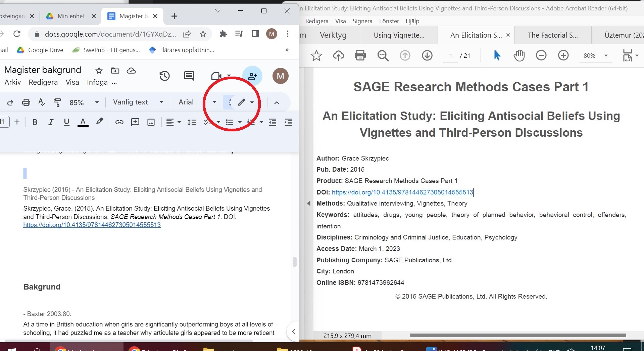Switch to The Factorial S... tab
Viewport: 644px width, 351px height.
tap(552, 35)
